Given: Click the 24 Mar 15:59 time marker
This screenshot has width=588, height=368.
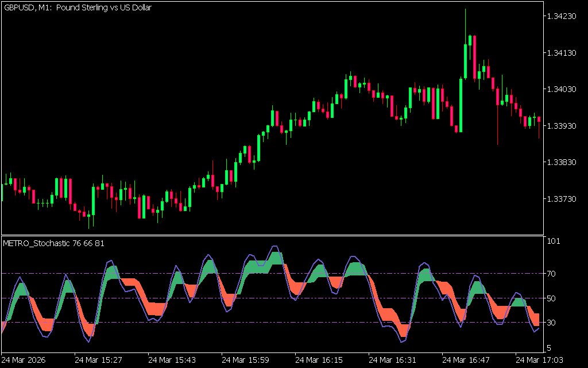Looking at the screenshot, I should click(245, 360).
